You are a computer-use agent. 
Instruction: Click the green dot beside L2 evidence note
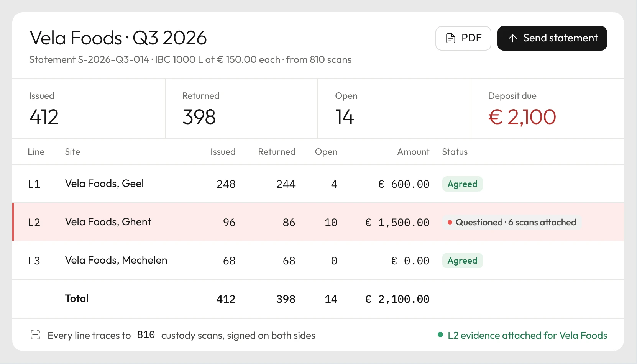pos(440,335)
